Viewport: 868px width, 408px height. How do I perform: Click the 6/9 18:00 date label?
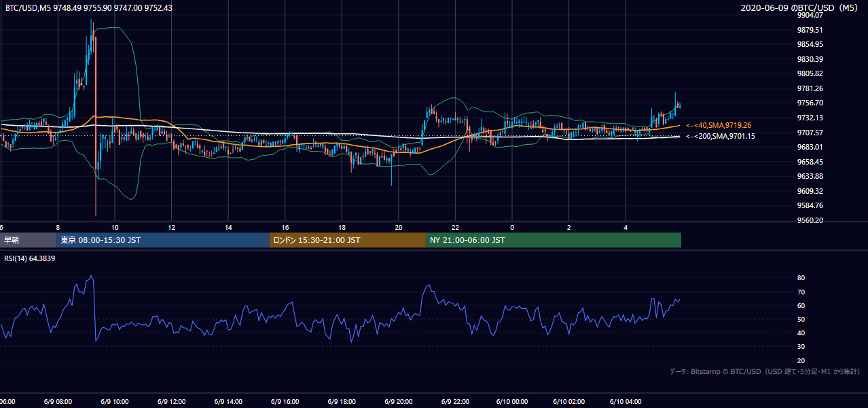(341, 402)
